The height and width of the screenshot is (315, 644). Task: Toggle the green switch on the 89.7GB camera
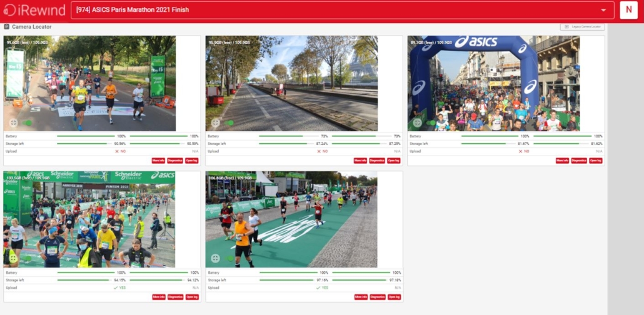pos(431,122)
